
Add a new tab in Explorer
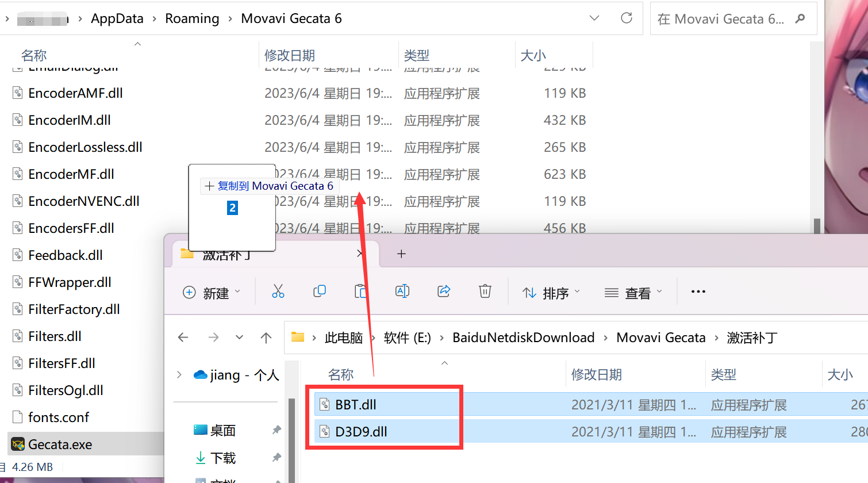pos(401,254)
